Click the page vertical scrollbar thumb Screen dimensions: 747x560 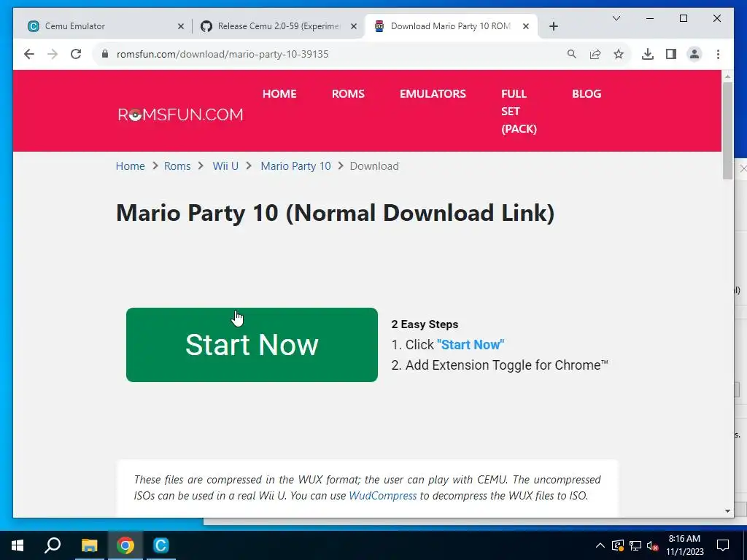pos(727,131)
